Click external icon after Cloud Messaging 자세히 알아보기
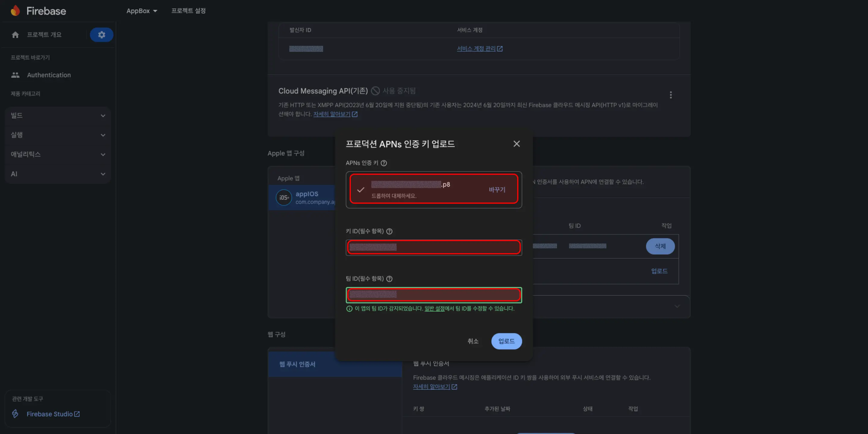Image resolution: width=868 pixels, height=434 pixels. 354,114
